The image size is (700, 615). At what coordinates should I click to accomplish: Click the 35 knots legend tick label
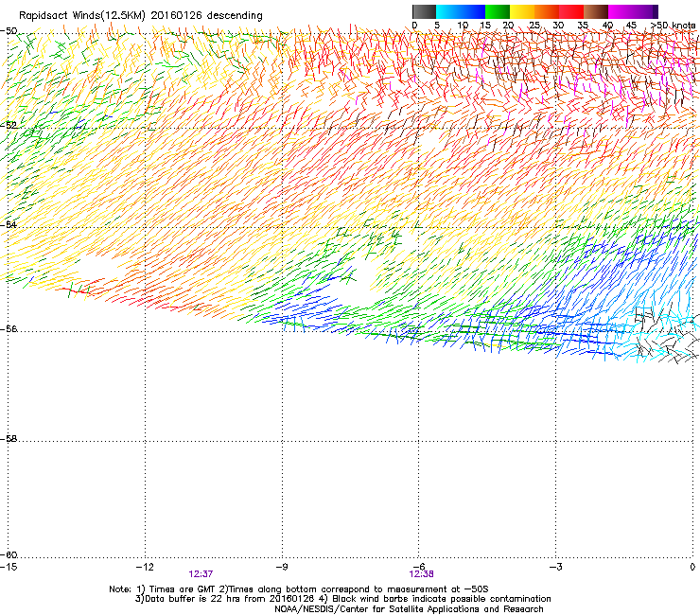click(583, 26)
